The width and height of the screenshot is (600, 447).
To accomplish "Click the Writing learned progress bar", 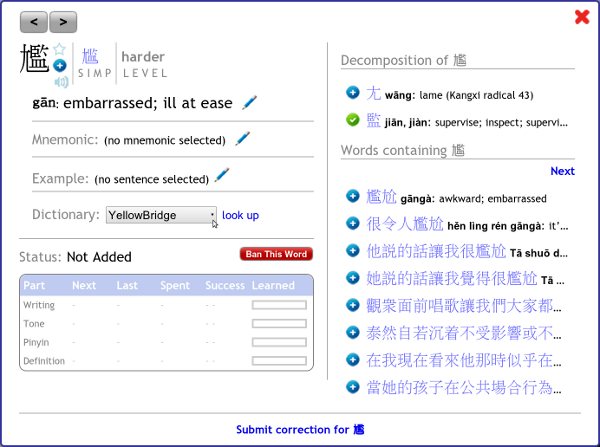I will click(279, 305).
